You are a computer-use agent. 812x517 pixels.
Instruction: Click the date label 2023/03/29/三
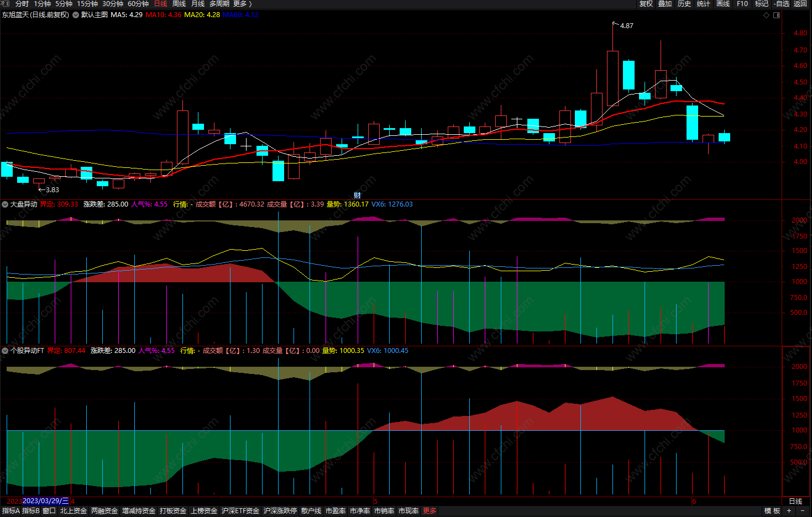45,501
